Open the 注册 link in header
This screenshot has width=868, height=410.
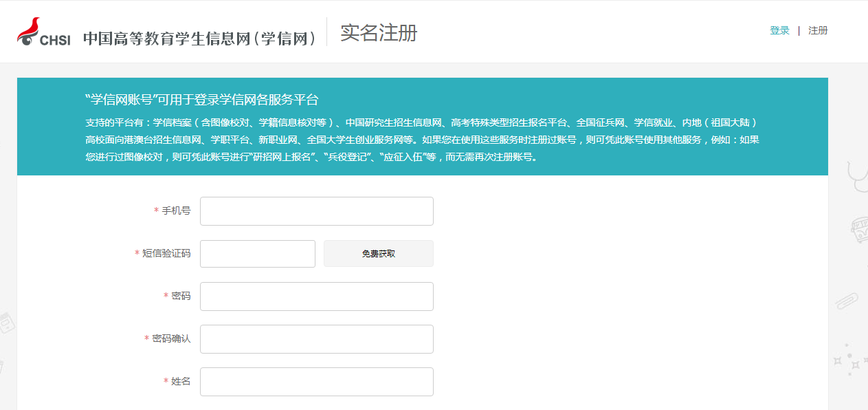tap(818, 31)
